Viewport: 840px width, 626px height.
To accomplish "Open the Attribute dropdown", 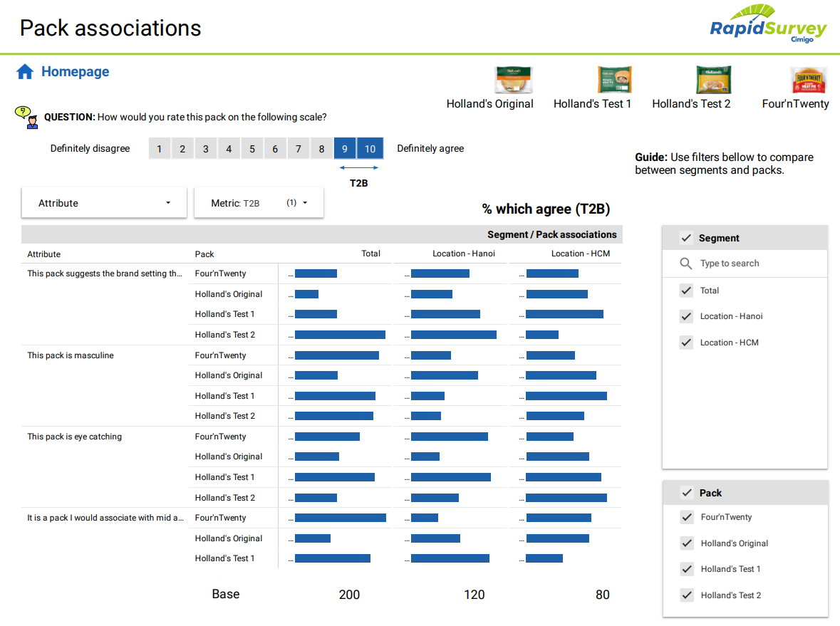I will tap(103, 203).
